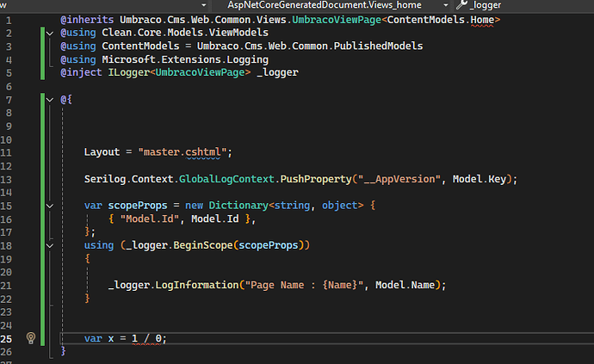
Task: Collapse the using BeginScope block
Action: pyautogui.click(x=50, y=246)
